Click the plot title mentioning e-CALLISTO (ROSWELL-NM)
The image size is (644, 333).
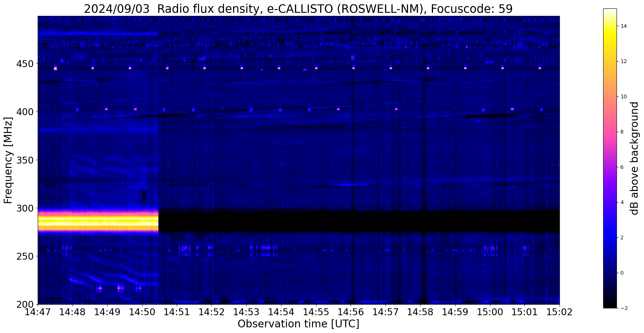298,9
